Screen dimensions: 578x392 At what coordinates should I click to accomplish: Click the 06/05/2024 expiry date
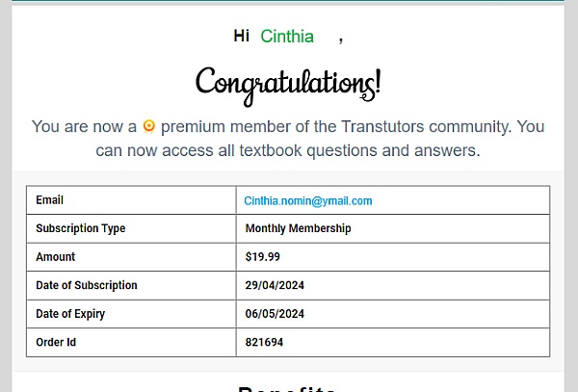pos(275,314)
